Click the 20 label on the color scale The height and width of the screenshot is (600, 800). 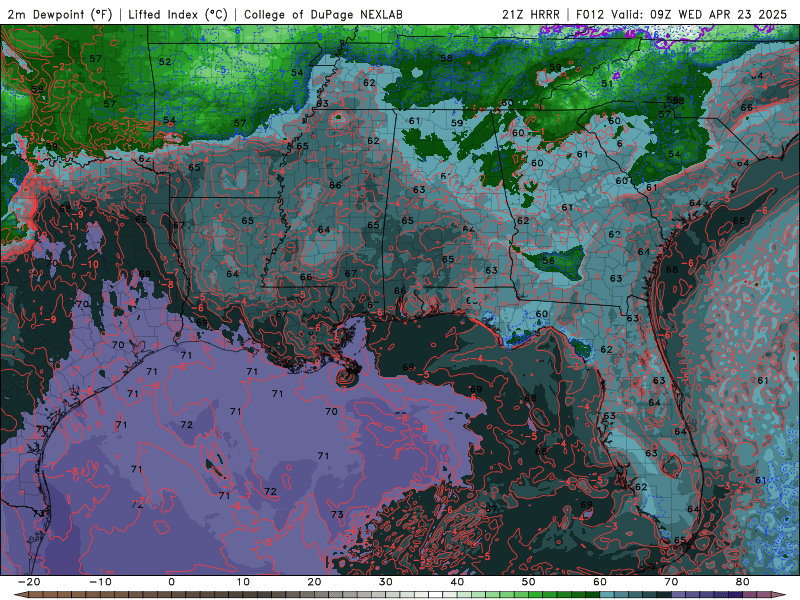(x=314, y=582)
